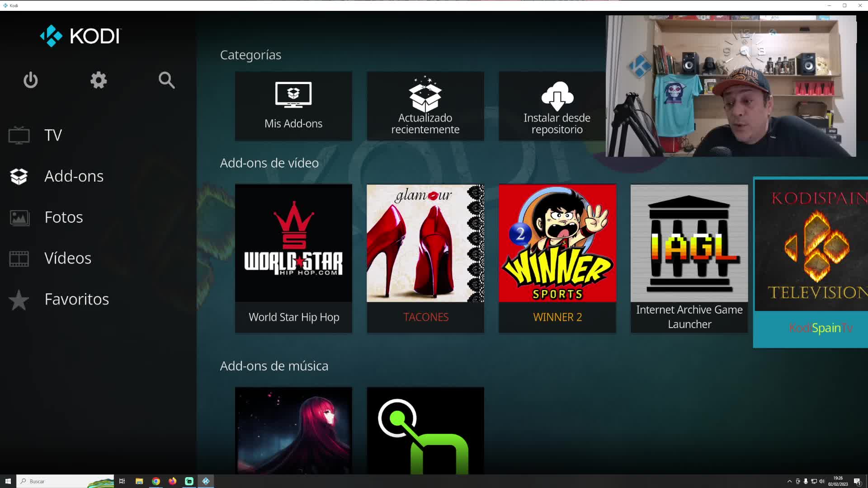868x488 pixels.
Task: Click the Favoritos star icon
Action: pos(19,300)
